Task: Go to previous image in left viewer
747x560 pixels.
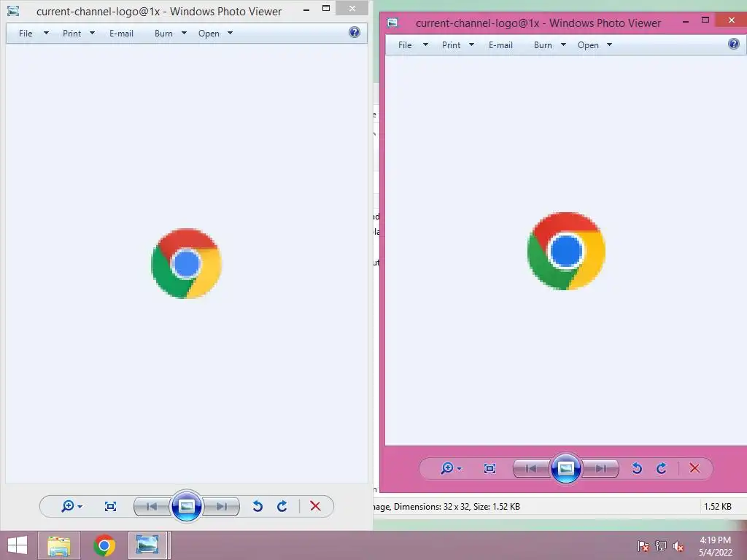Action: point(152,506)
